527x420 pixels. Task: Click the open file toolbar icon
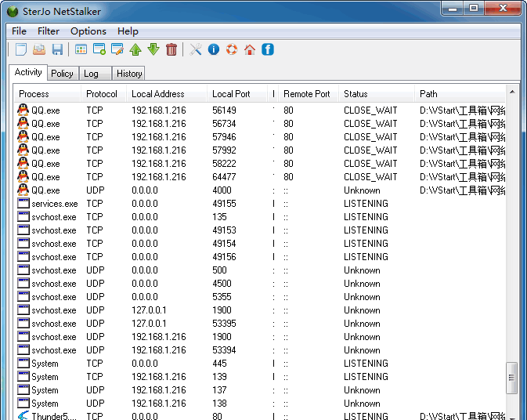coord(39,49)
